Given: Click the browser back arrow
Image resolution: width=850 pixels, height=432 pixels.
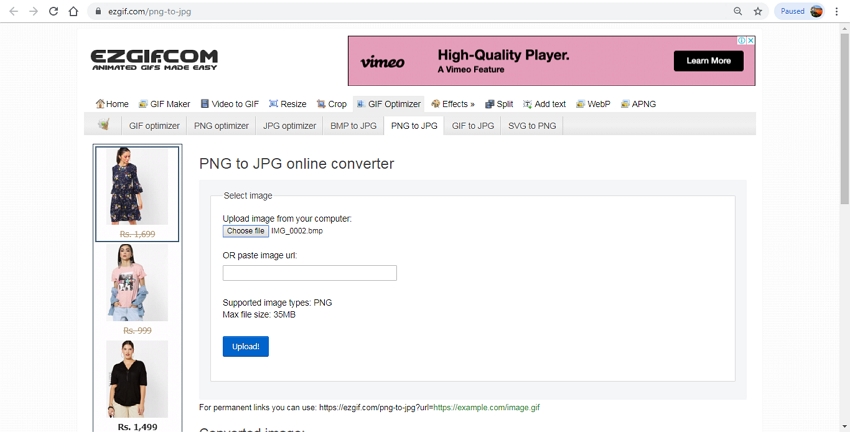Looking at the screenshot, I should click(13, 11).
